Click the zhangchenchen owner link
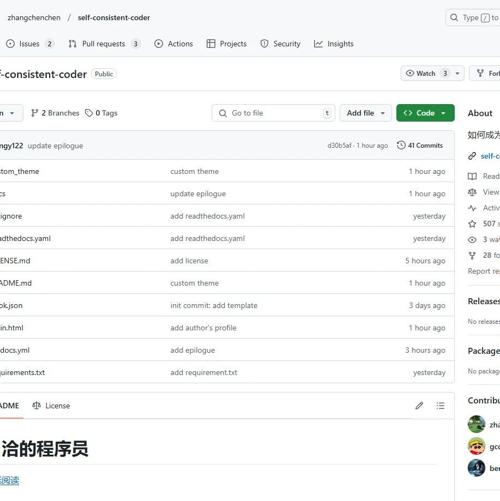Screen dimensions: 500x501 coord(34,18)
